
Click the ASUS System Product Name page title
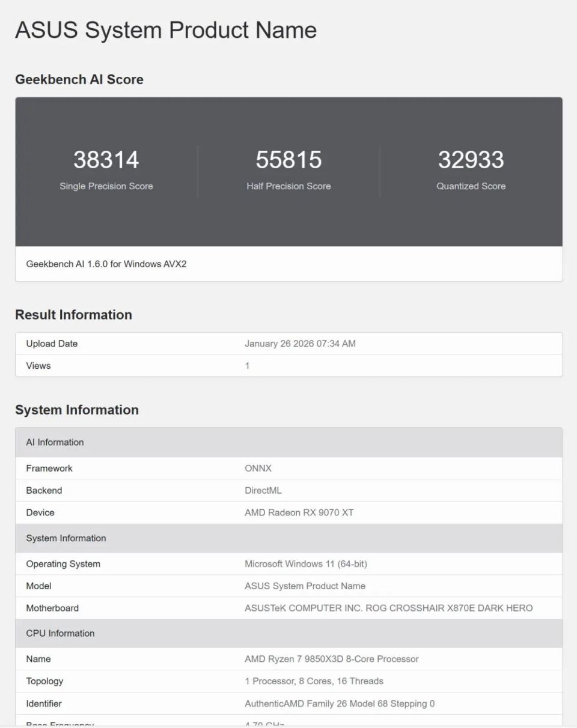(165, 30)
